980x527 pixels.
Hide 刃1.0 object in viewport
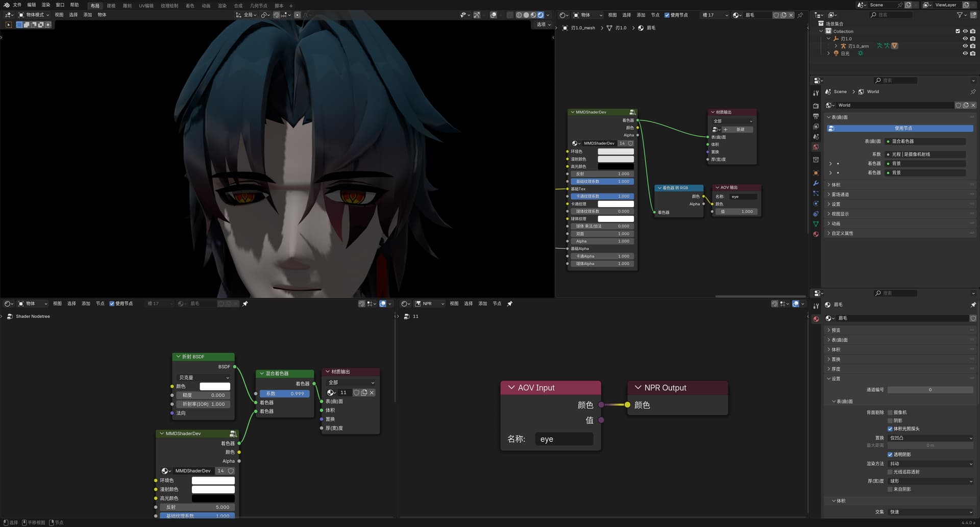point(965,39)
